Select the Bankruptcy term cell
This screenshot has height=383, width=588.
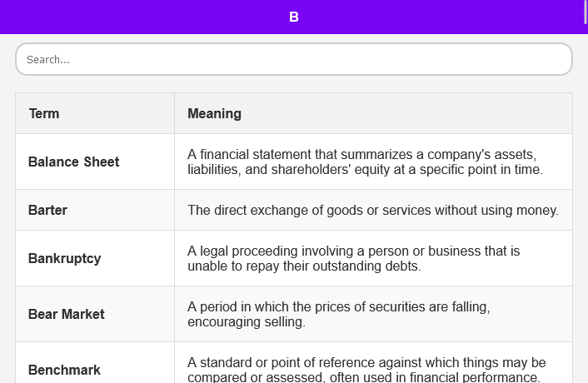pos(65,258)
